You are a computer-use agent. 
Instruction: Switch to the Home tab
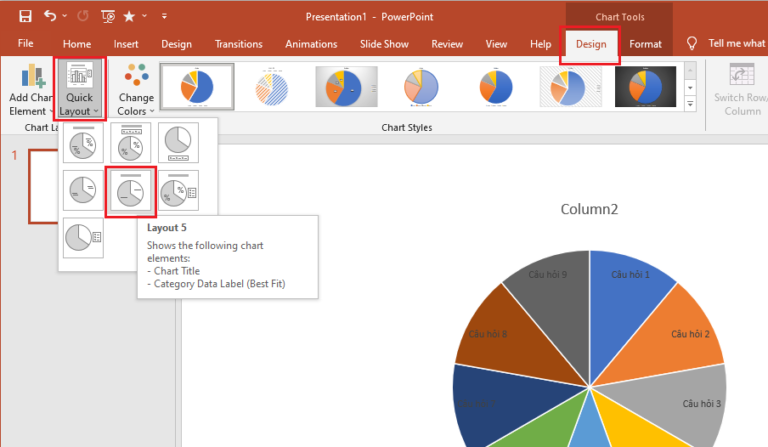click(x=77, y=44)
